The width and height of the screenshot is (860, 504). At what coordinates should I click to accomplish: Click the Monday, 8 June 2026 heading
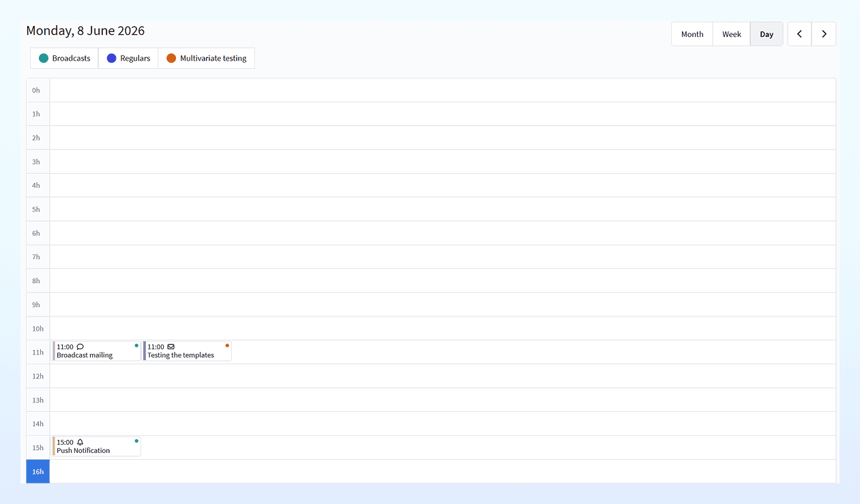pyautogui.click(x=85, y=31)
